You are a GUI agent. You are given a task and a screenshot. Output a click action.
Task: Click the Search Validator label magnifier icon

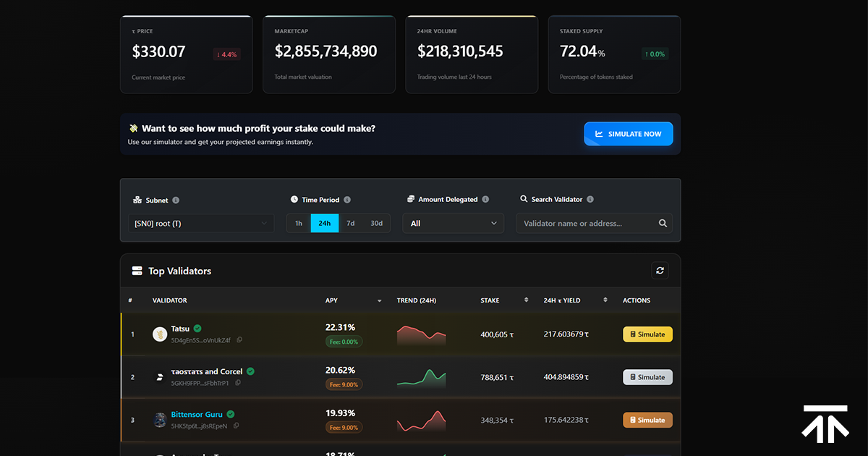(524, 199)
